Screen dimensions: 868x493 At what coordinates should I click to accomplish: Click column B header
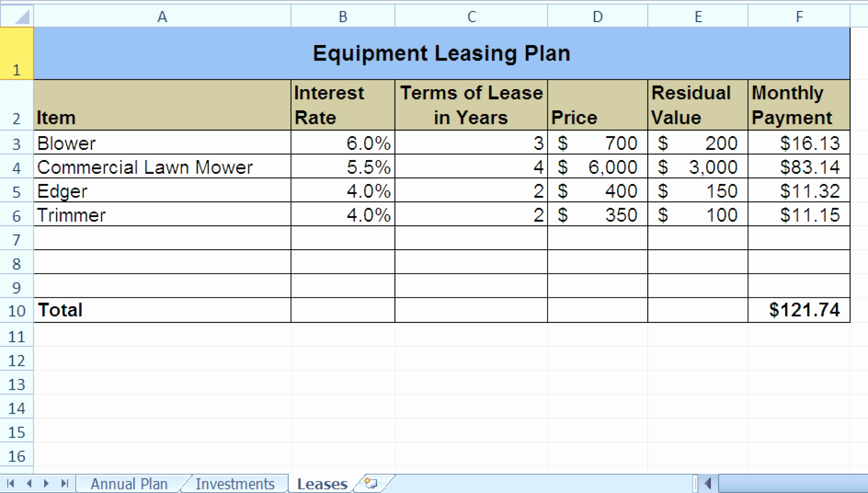click(342, 15)
